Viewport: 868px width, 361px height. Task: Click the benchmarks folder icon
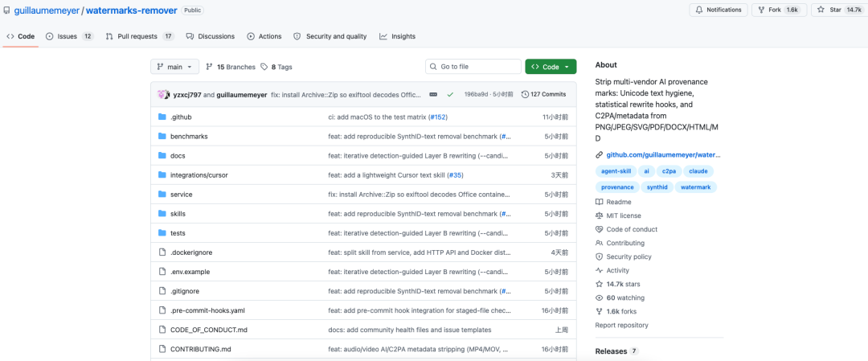coord(162,136)
